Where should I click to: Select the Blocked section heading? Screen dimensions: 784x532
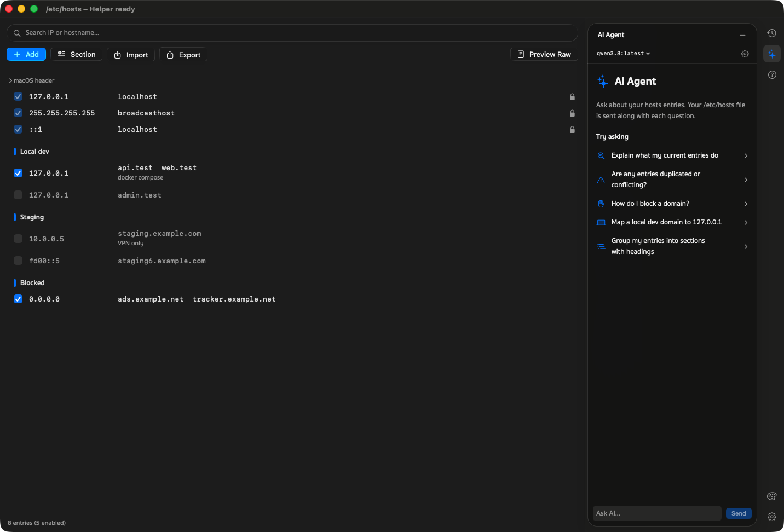click(32, 283)
